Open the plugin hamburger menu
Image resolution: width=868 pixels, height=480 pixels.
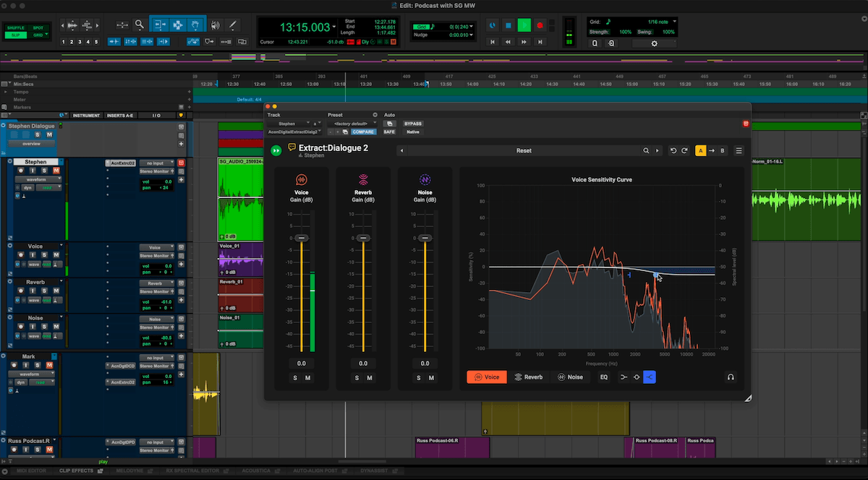click(739, 150)
